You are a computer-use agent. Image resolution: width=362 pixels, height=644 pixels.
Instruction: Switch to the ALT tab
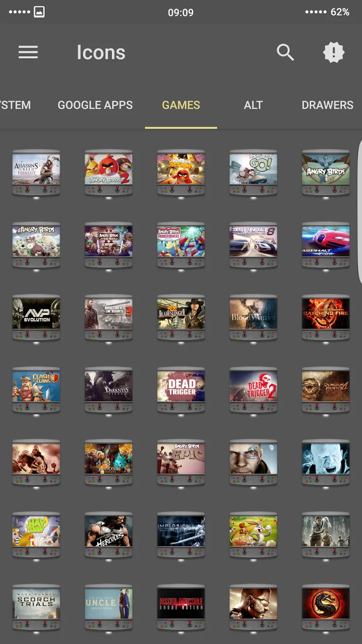click(x=253, y=105)
